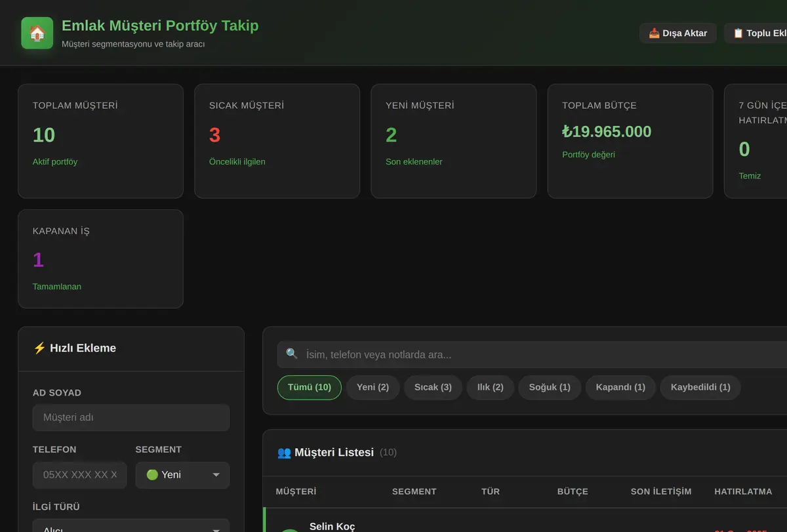The image size is (787, 532).
Task: Focus the name, phone or notes search field
Action: point(532,355)
